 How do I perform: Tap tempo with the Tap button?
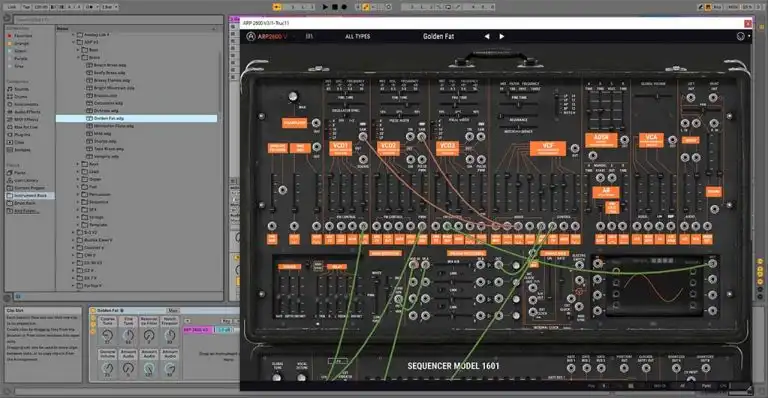pyautogui.click(x=26, y=7)
